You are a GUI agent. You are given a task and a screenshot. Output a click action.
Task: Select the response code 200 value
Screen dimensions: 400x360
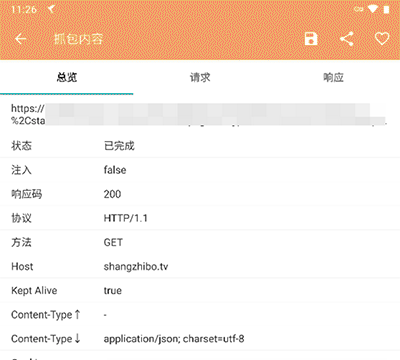112,194
